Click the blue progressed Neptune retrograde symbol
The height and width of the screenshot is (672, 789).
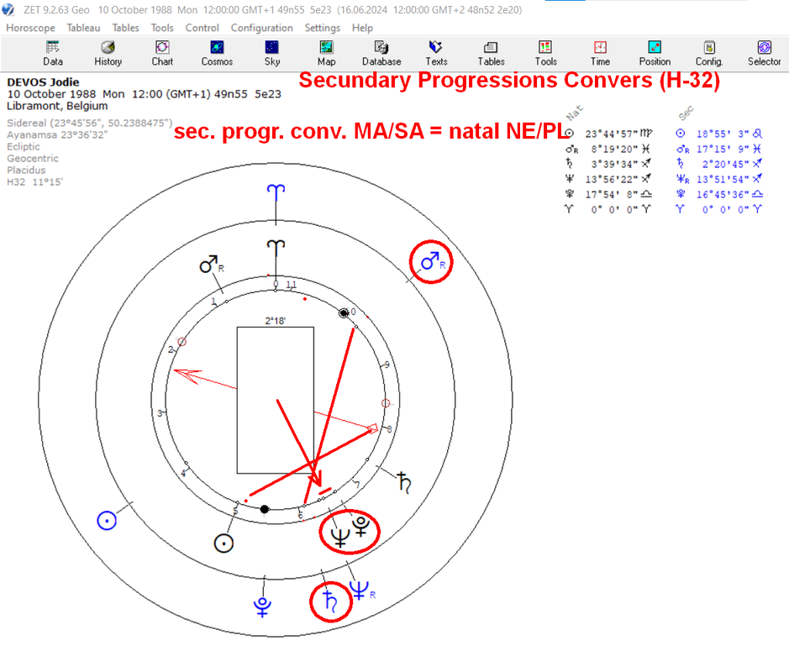point(362,591)
